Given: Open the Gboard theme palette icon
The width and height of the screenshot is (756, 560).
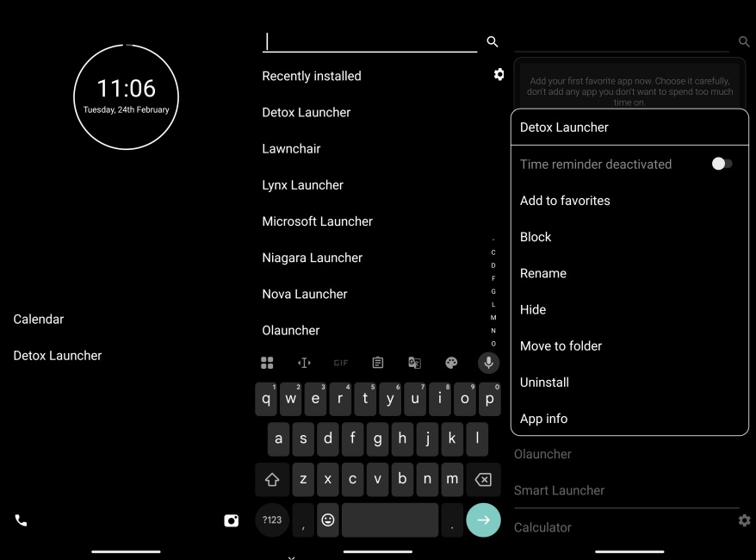Looking at the screenshot, I should 451,362.
